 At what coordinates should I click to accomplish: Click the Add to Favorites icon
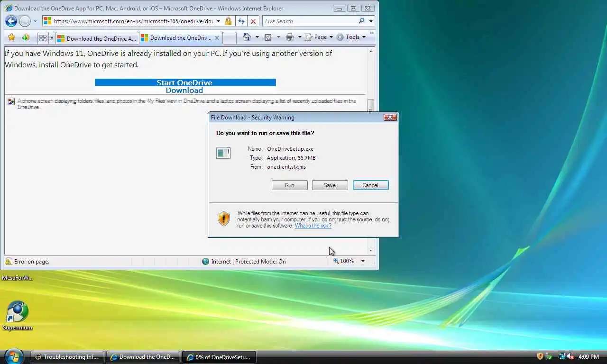tap(26, 37)
